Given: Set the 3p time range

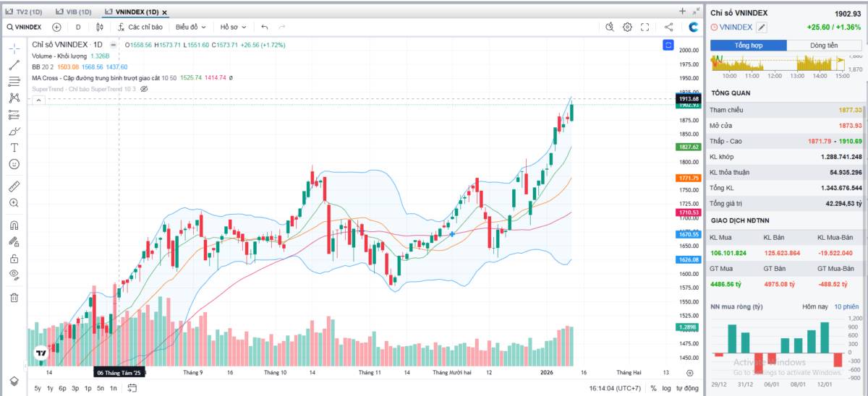Looking at the screenshot, I should tap(75, 389).
